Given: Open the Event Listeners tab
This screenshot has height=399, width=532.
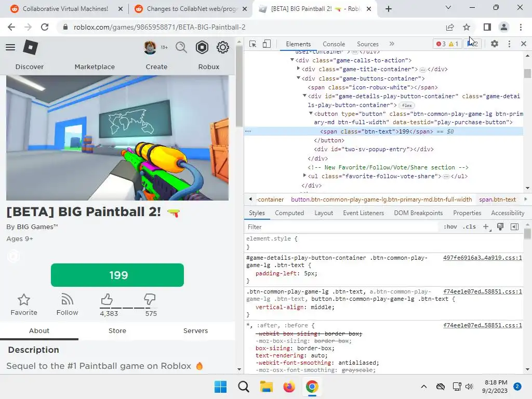Looking at the screenshot, I should tap(363, 213).
